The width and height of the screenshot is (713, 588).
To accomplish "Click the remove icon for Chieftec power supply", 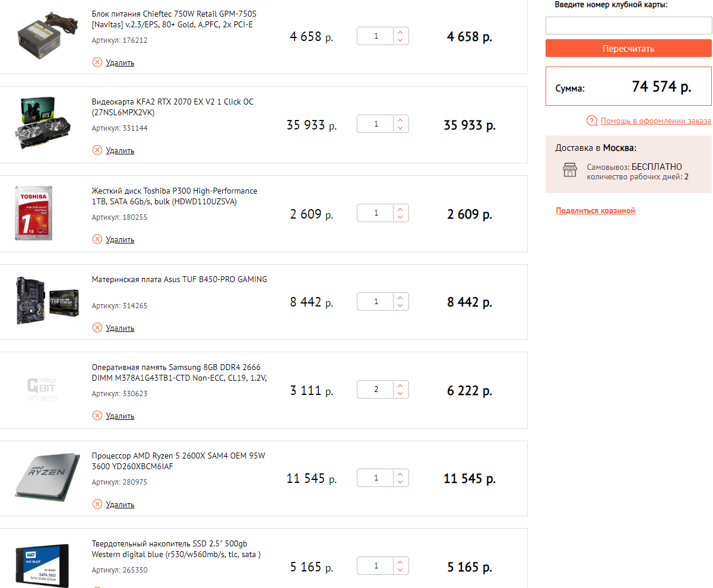I will point(97,62).
